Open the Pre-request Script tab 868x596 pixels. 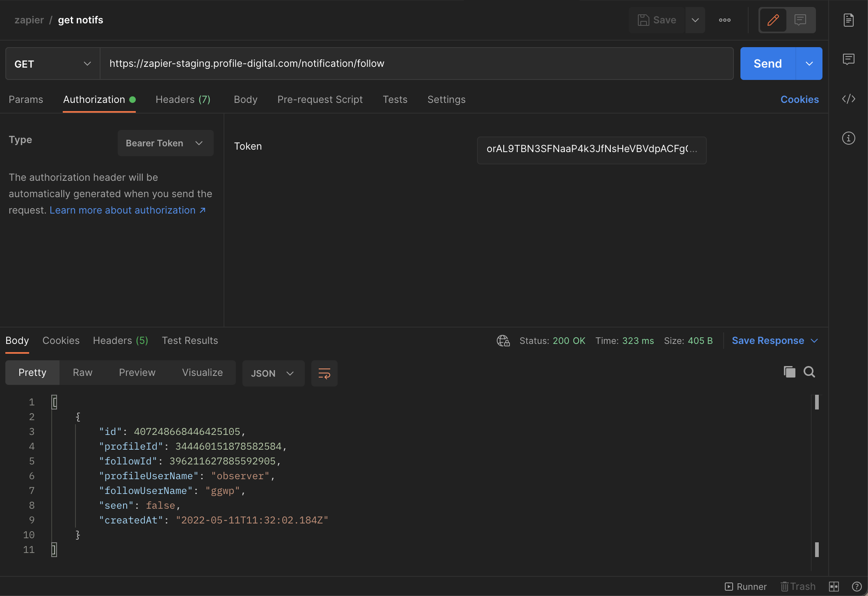pos(320,100)
